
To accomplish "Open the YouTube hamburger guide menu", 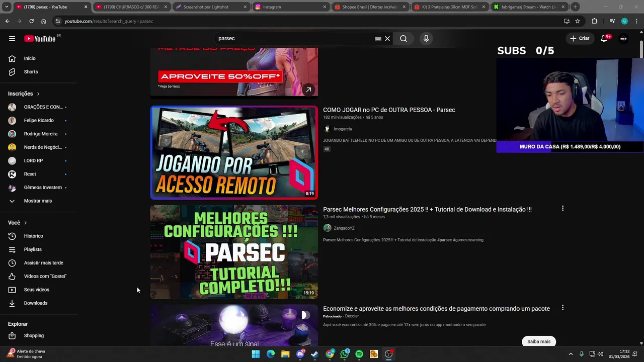I will click(x=12, y=38).
